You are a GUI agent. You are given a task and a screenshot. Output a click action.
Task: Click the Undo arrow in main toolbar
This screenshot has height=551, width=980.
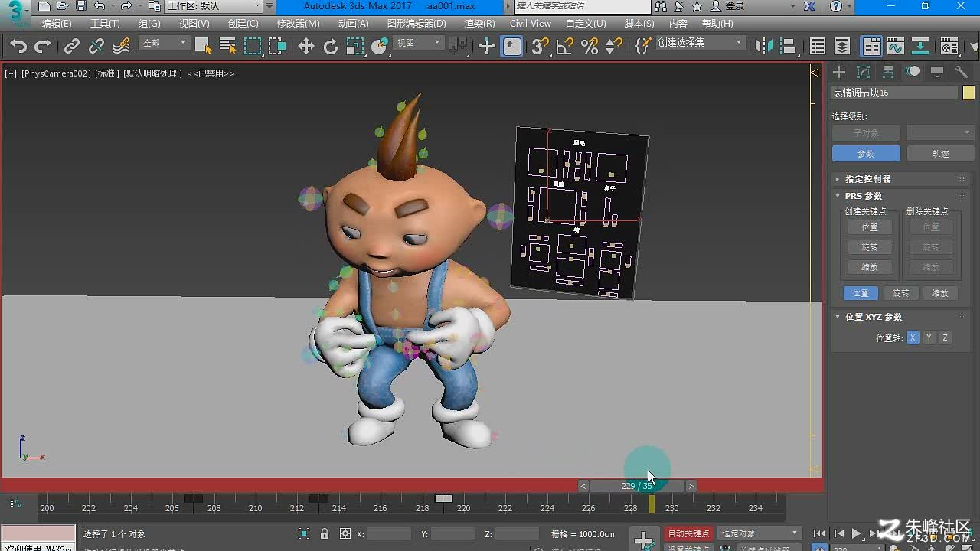tap(18, 47)
